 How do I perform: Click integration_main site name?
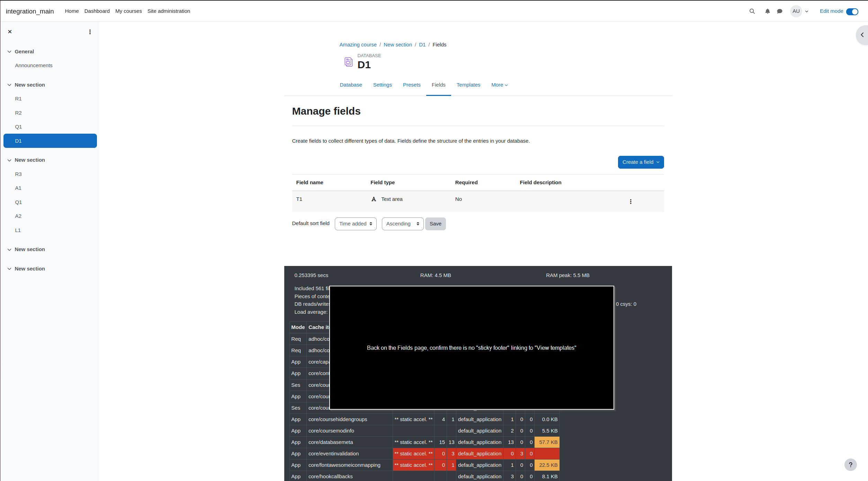[30, 11]
